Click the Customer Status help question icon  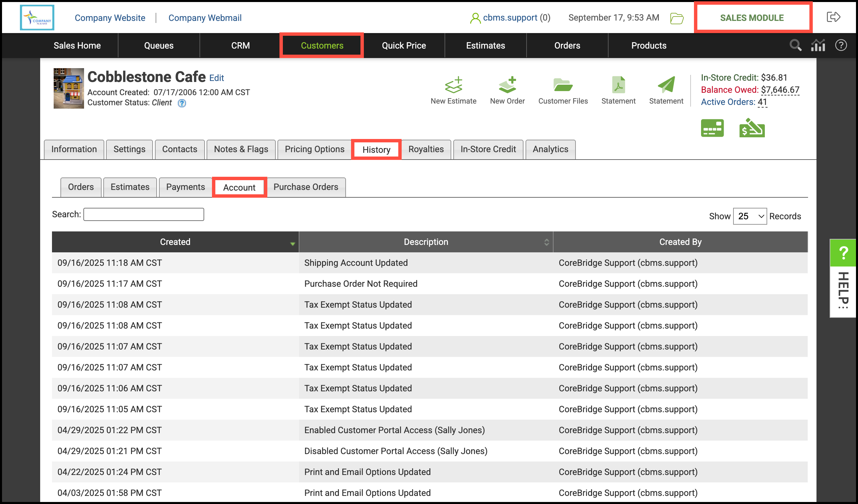pyautogui.click(x=182, y=103)
